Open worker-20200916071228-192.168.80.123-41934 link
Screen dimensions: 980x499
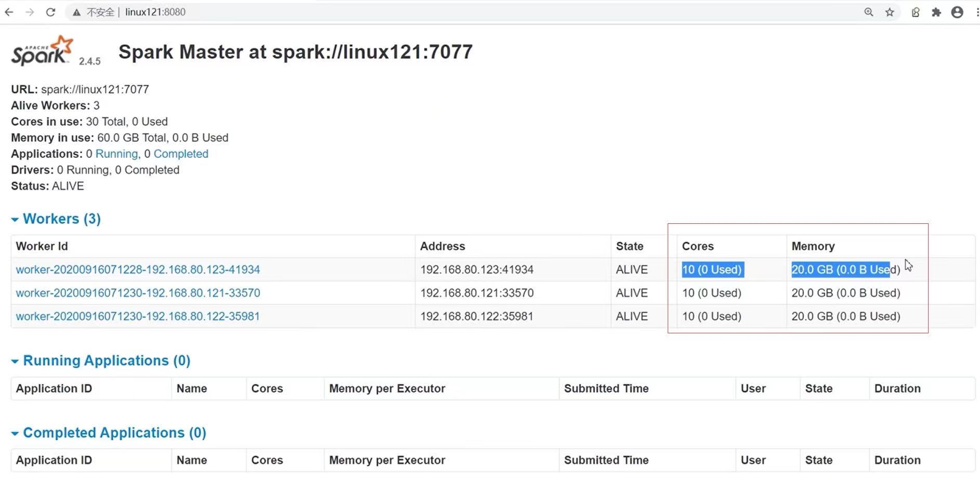pos(138,269)
